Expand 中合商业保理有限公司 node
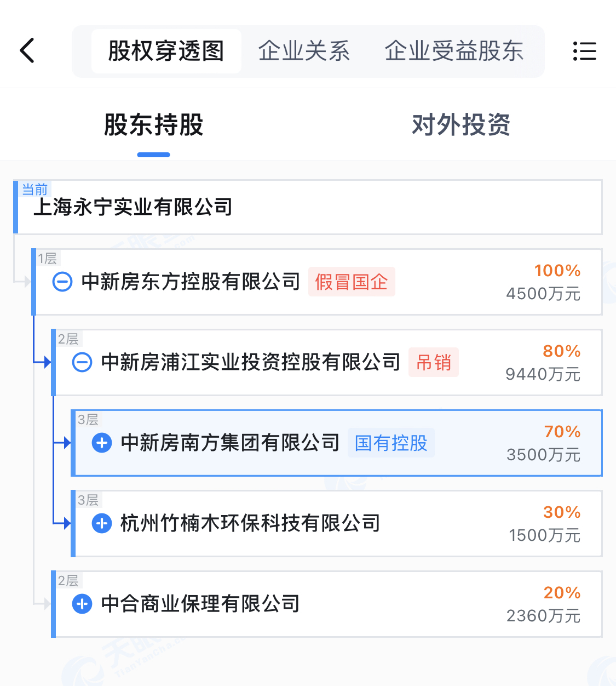Image resolution: width=616 pixels, height=686 pixels. (x=82, y=604)
